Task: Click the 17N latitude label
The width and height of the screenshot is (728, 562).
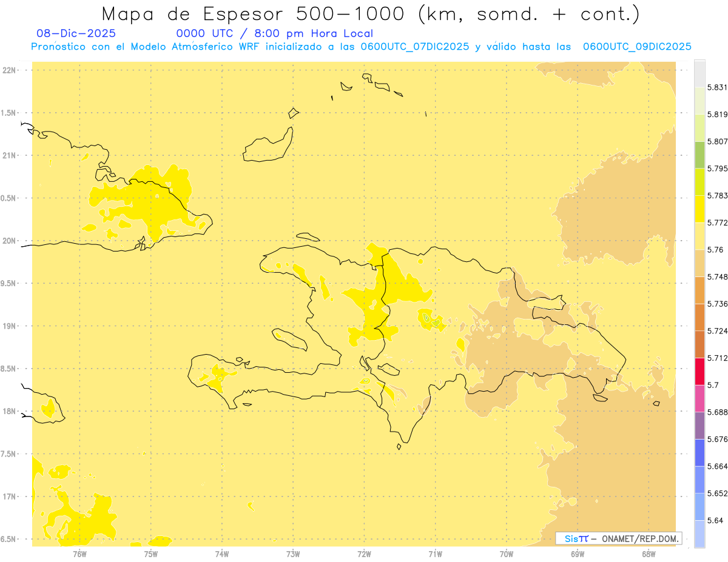Action: (8, 497)
